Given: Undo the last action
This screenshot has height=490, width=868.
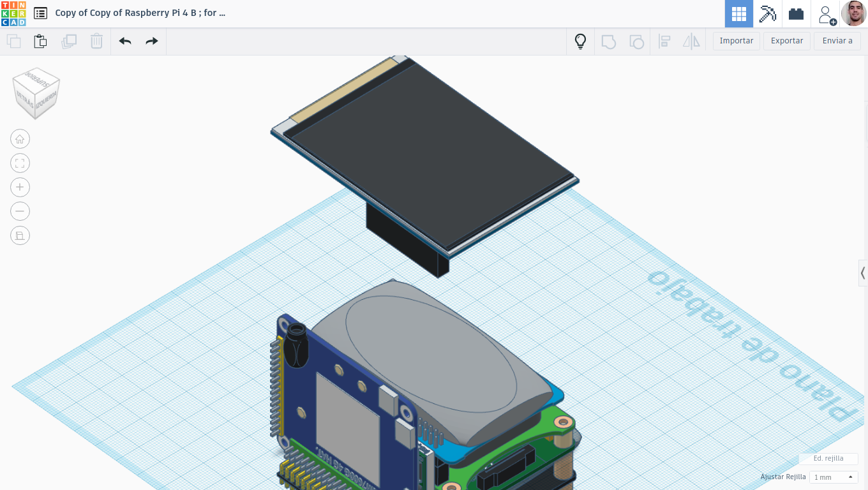Looking at the screenshot, I should [125, 41].
